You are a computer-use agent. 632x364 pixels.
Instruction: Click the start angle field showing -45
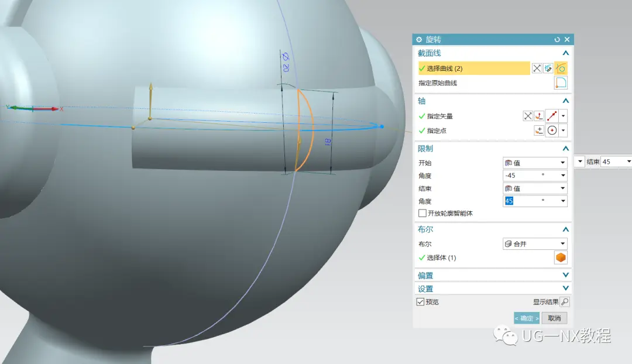coord(530,176)
